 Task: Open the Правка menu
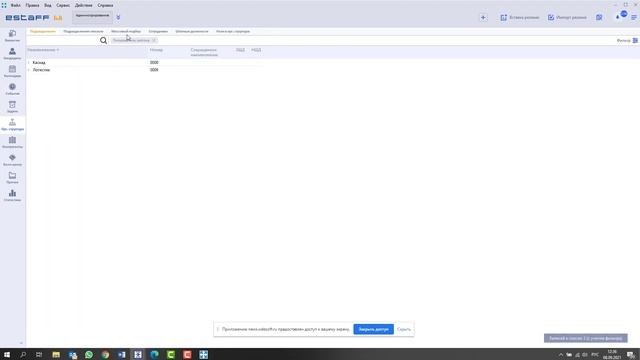pyautogui.click(x=32, y=5)
